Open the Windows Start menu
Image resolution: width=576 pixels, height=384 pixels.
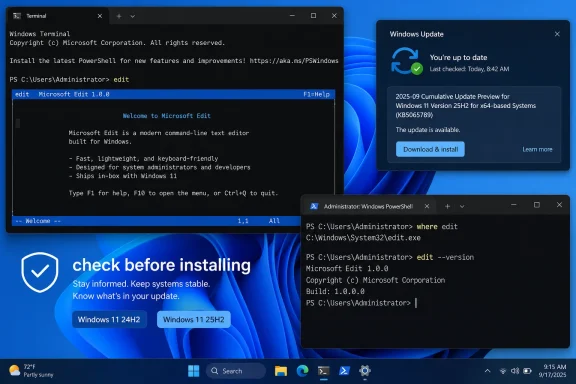click(194, 371)
